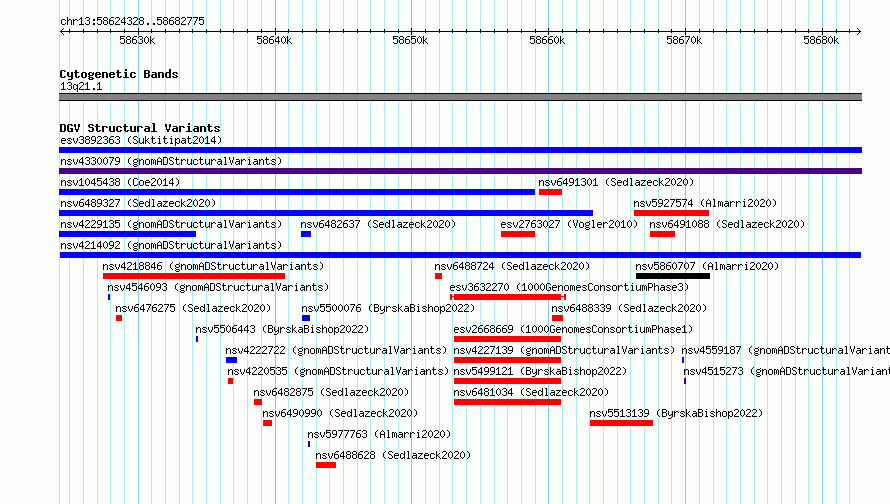Screen dimensions: 890x504
Task: Click the nsv5927574 (Almarri2020) label
Action: 706,203
